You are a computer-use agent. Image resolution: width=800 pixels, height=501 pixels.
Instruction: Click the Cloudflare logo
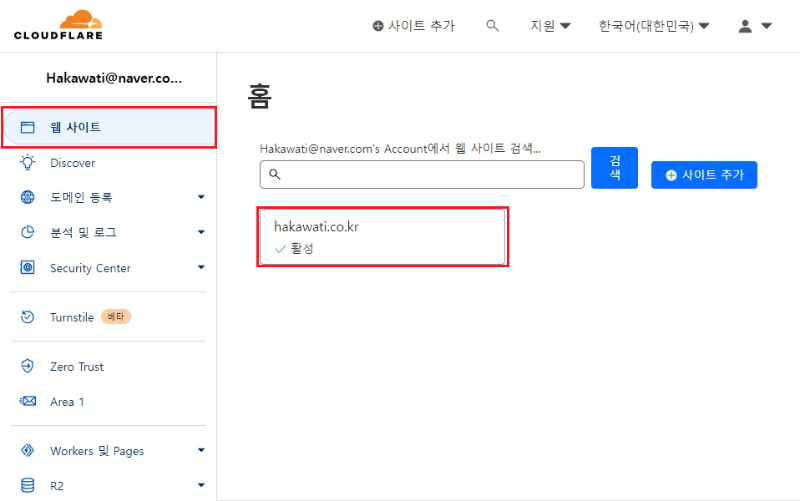[58, 24]
